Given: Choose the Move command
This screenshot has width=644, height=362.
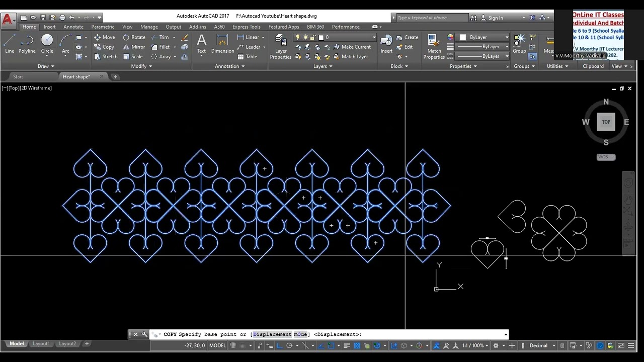Looking at the screenshot, I should [104, 37].
